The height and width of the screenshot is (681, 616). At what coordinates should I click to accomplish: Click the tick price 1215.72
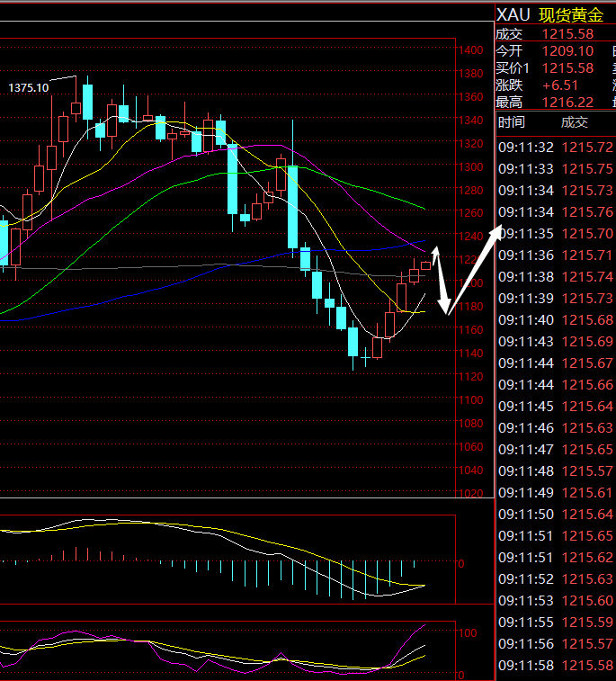[587, 148]
